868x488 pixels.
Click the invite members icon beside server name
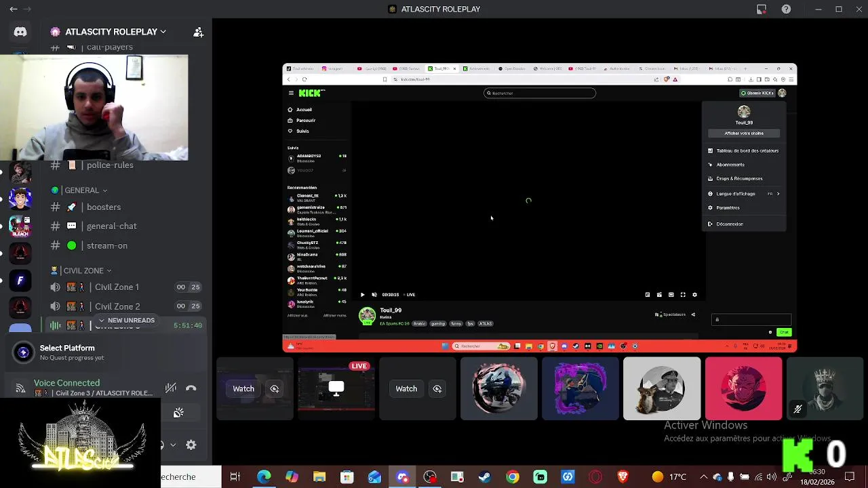[x=198, y=32]
